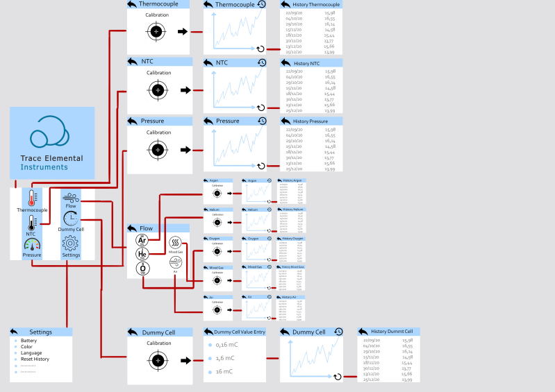Choose the Helium (He) gas icon in Flow panel
The width and height of the screenshot is (555, 392).
(142, 254)
